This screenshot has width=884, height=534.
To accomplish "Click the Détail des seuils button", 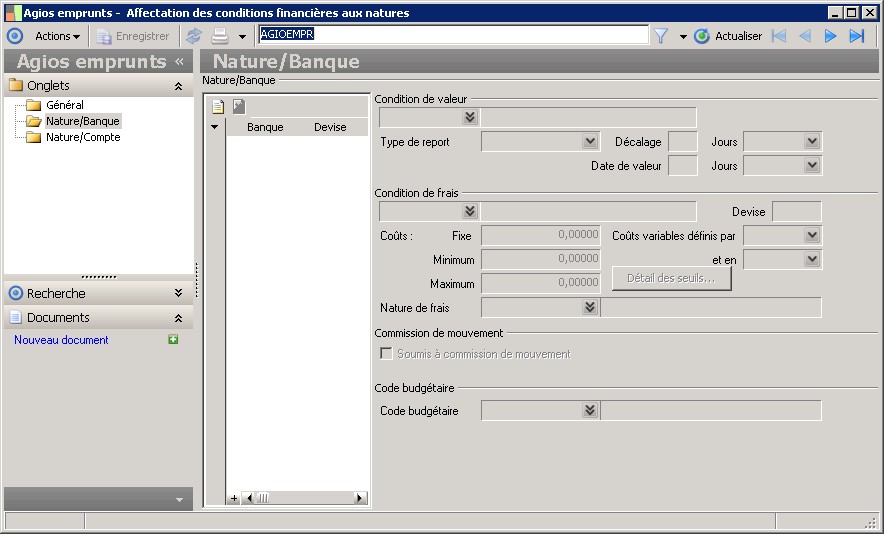I will click(671, 278).
